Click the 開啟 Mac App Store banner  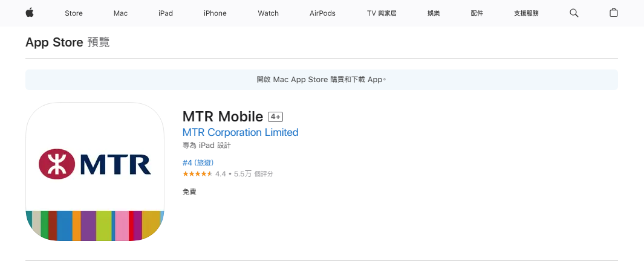coord(321,80)
